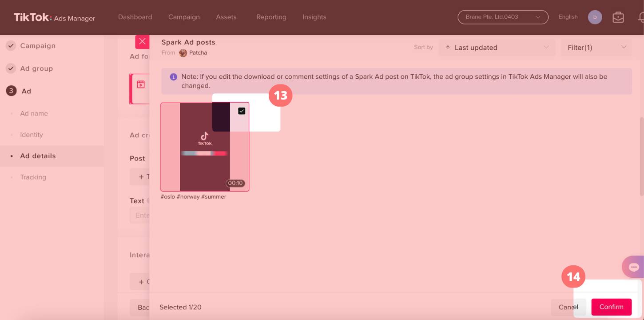Click the Spark Ad posts heading
644x320 pixels.
[x=188, y=42]
